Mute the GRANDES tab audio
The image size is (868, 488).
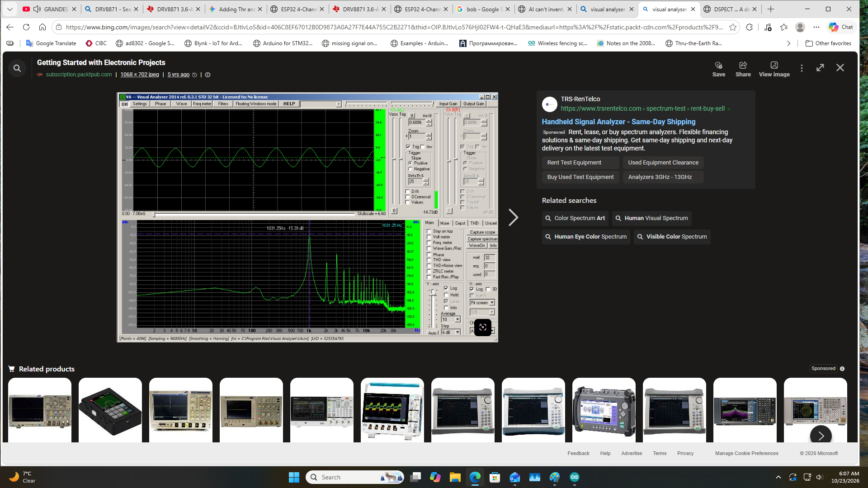point(37,9)
